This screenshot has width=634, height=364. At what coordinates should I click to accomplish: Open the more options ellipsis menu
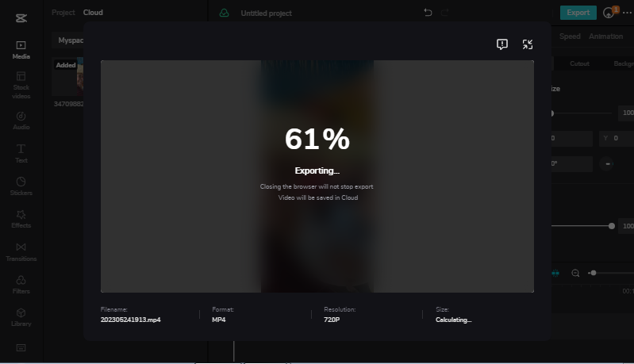627,13
